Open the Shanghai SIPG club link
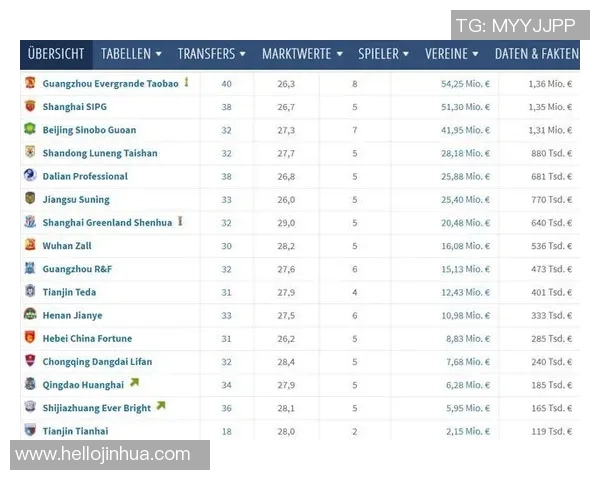Screen dimensions: 600x480 pos(75,107)
